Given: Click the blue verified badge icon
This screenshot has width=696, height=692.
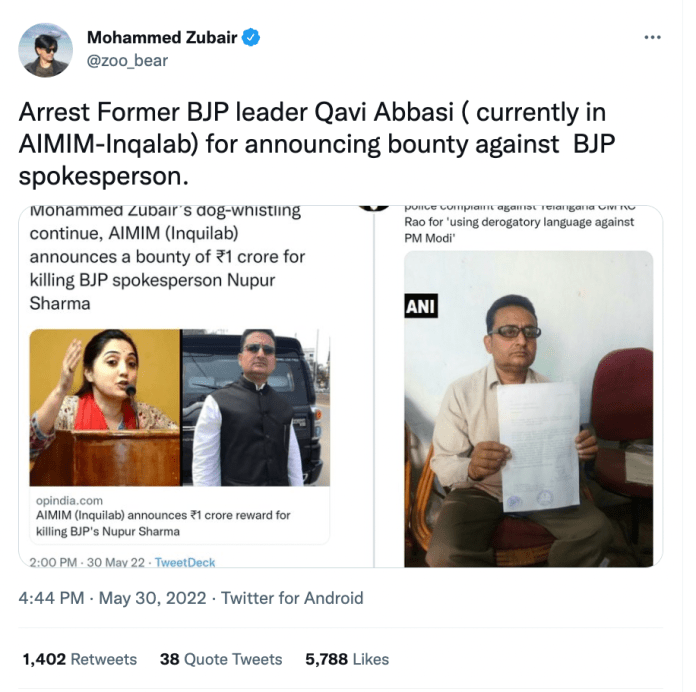Looking at the screenshot, I should tap(251, 37).
